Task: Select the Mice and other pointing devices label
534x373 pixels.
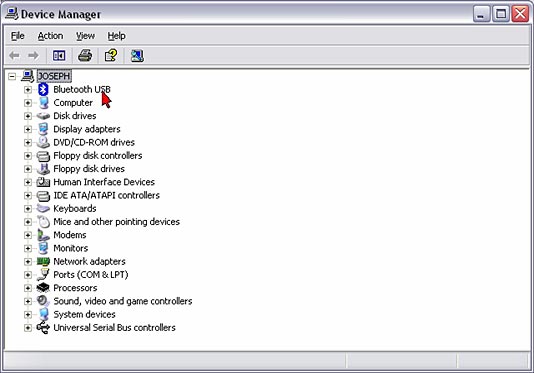Action: pos(116,222)
